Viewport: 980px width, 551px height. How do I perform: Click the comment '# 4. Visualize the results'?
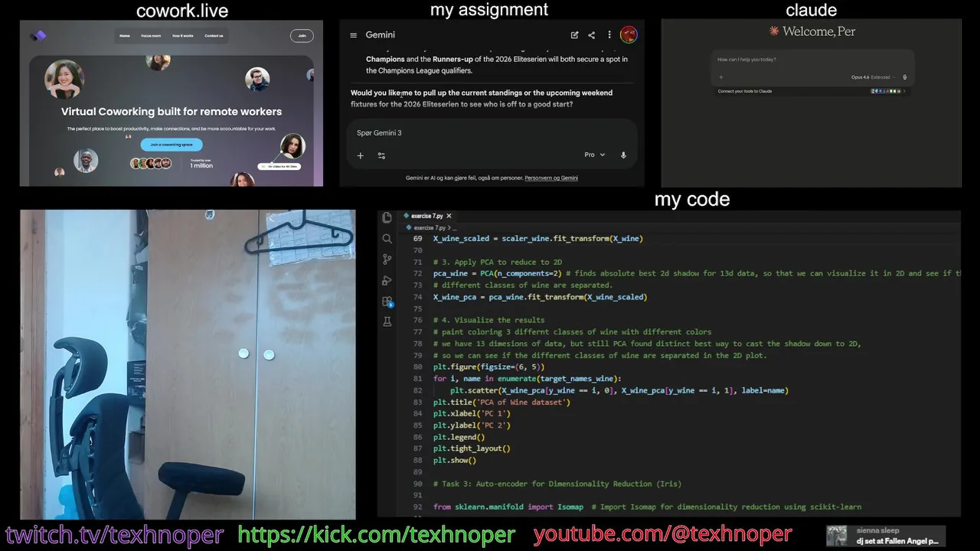coord(489,320)
